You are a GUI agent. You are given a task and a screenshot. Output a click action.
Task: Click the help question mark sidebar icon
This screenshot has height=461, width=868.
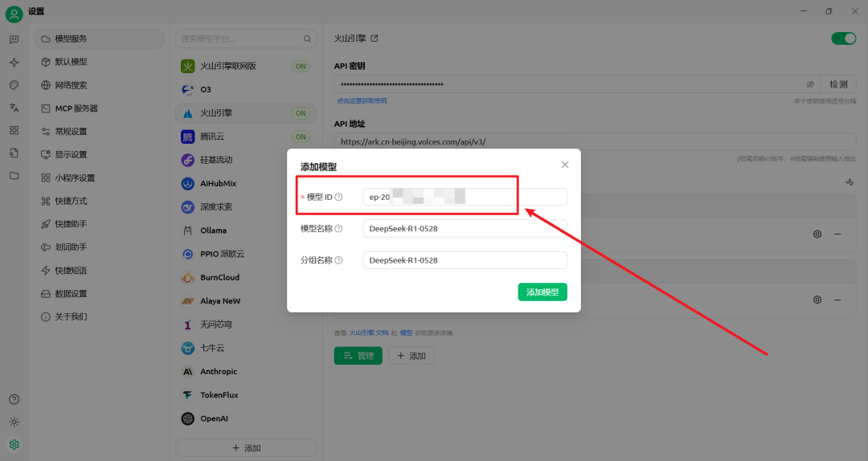click(x=14, y=400)
